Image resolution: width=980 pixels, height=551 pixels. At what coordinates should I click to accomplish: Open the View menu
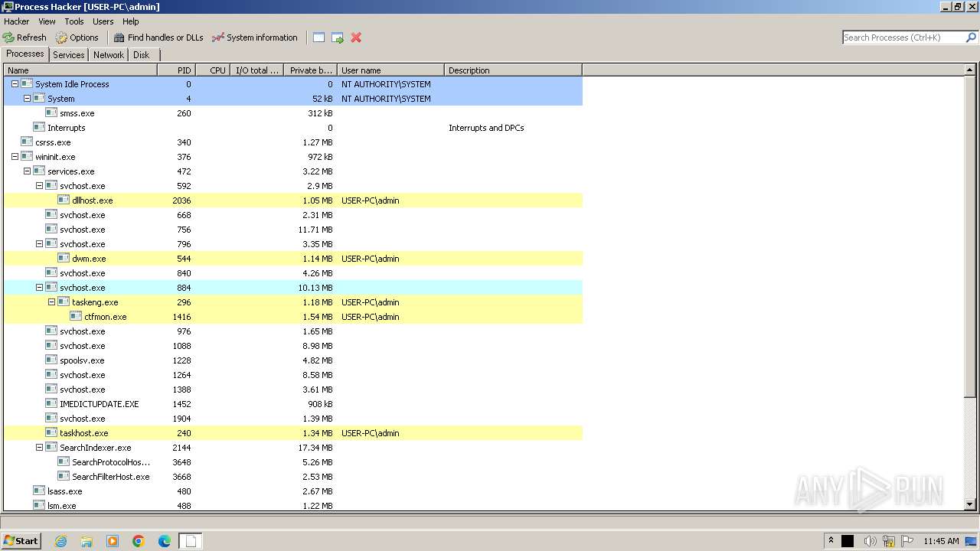pyautogui.click(x=47, y=21)
